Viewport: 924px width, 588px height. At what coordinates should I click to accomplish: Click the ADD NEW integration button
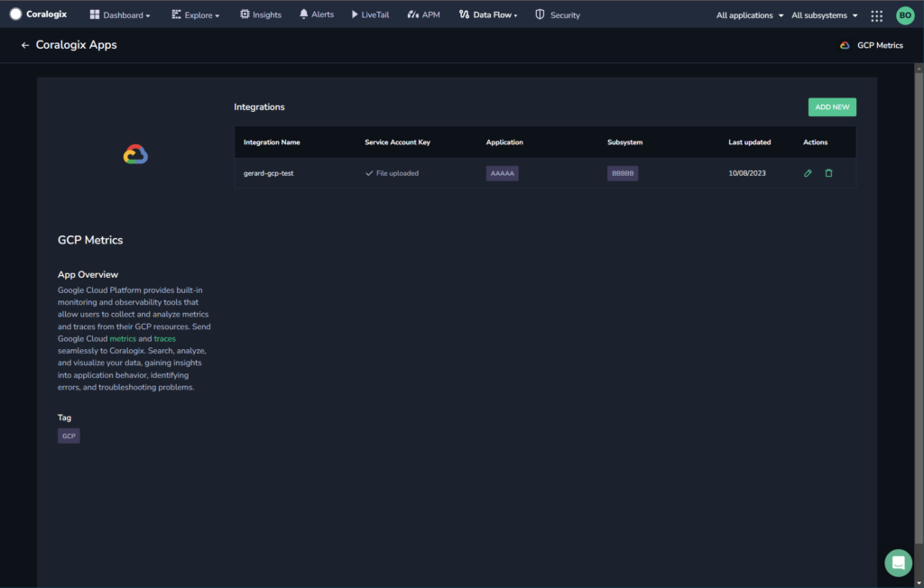832,107
